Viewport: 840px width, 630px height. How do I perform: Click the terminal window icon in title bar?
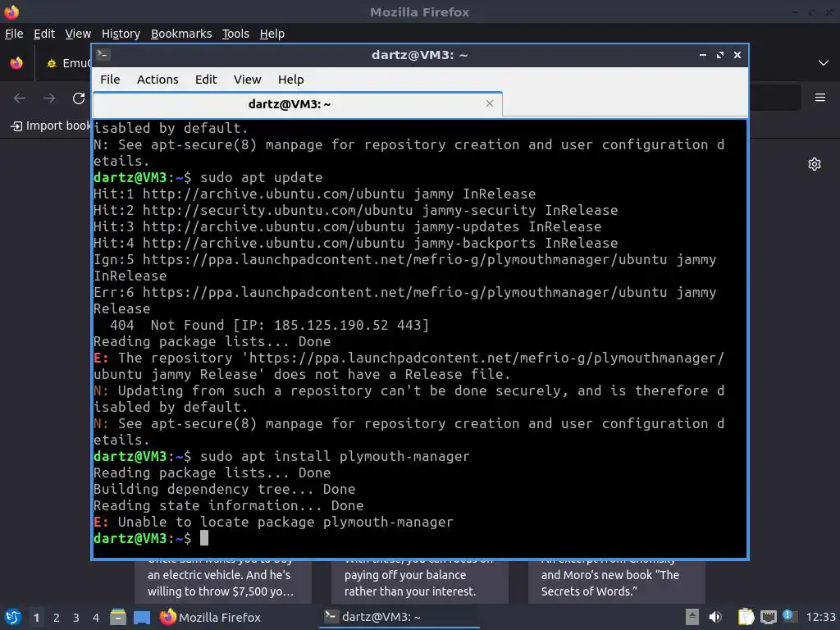point(103,55)
